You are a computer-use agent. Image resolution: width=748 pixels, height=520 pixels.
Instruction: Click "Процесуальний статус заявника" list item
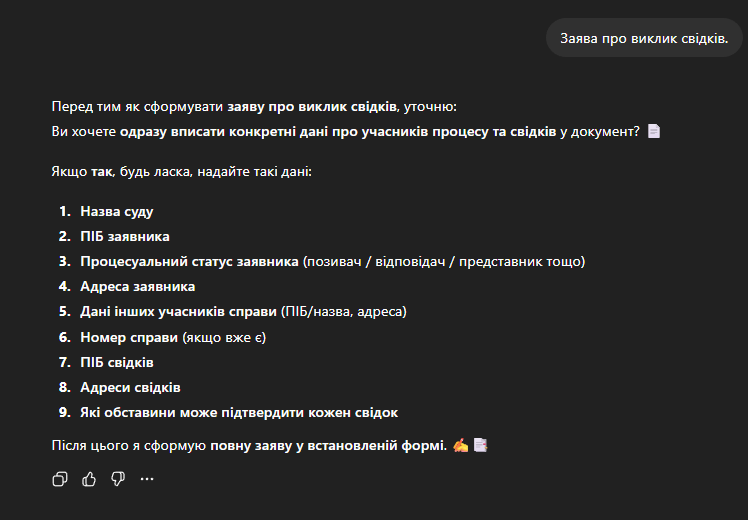[x=190, y=262]
